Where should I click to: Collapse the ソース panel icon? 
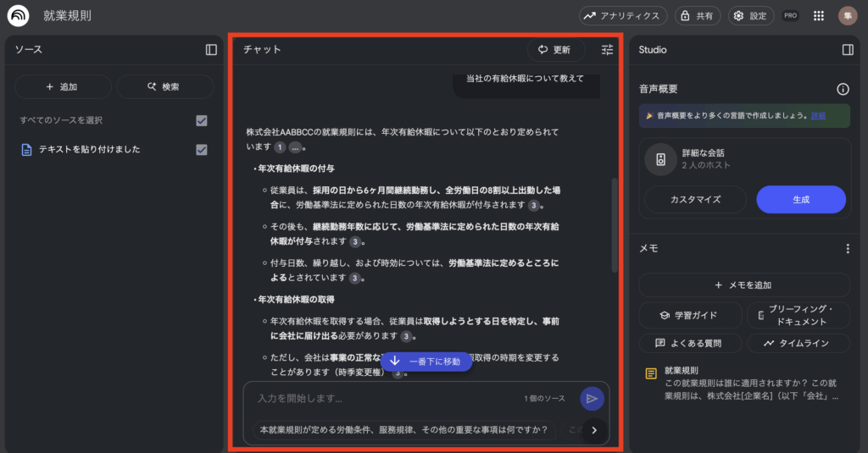pos(211,50)
